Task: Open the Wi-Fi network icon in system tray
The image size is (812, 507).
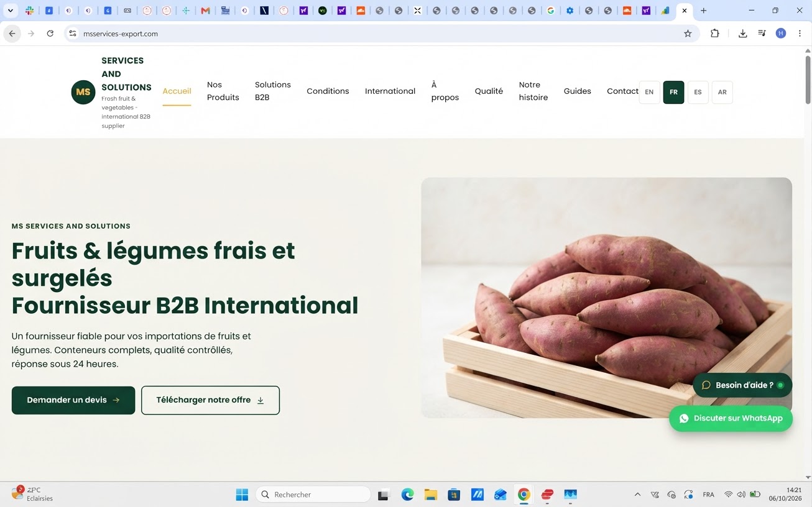Action: pyautogui.click(x=728, y=495)
